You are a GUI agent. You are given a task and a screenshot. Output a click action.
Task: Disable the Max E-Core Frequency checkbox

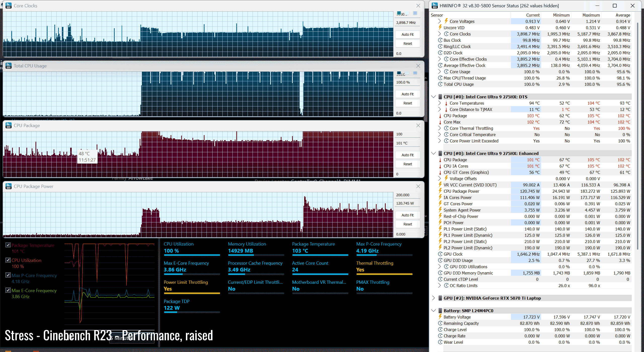pos(8,290)
